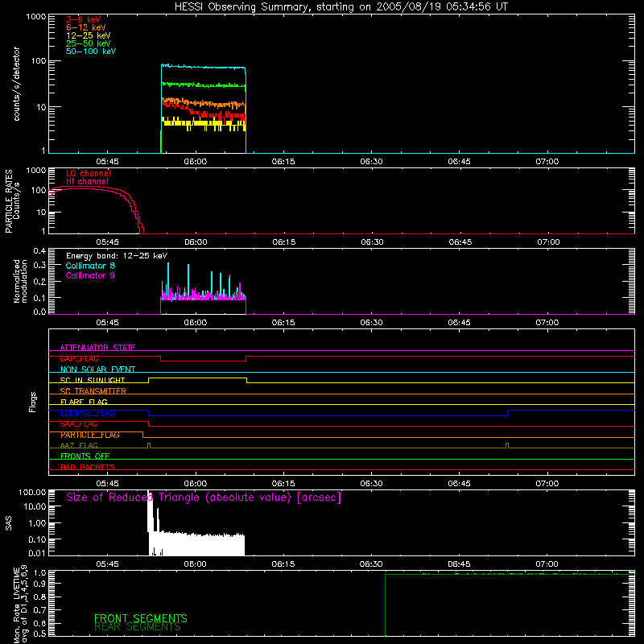Screen dimensions: 644x644
Task: Select the 'HI channel' legend label
Action: 88,181
